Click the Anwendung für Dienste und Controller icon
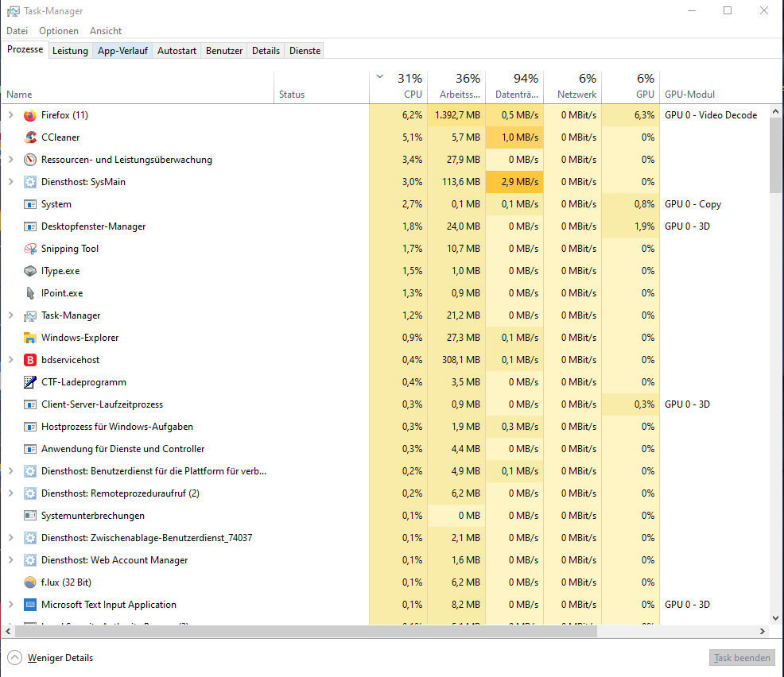 click(x=30, y=449)
